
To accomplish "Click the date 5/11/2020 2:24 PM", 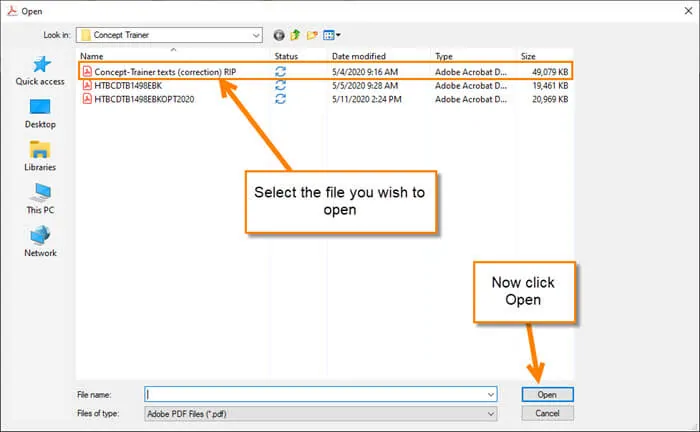I will click(x=367, y=100).
